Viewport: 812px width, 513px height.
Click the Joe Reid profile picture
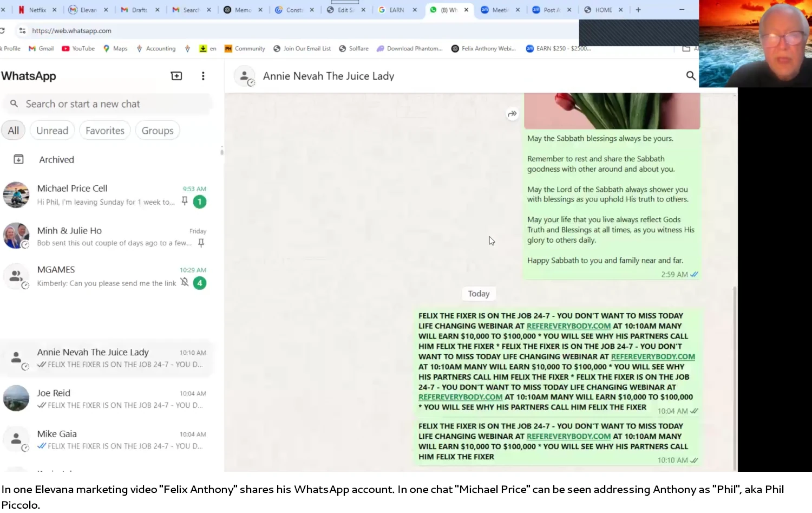(x=16, y=398)
